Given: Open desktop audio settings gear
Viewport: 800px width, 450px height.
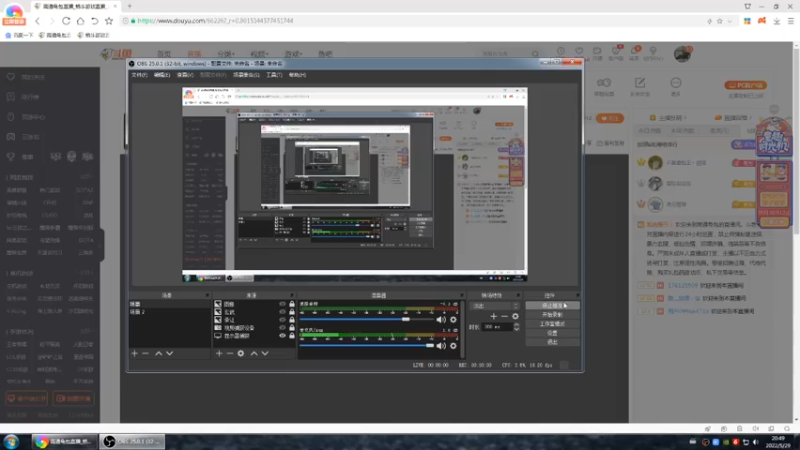Looking at the screenshot, I should (453, 319).
